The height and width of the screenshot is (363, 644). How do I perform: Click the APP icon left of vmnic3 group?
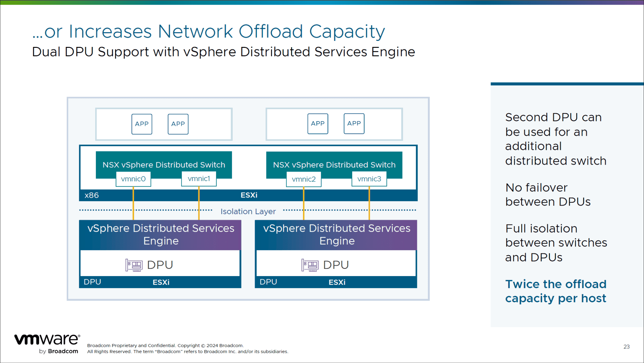coord(318,123)
